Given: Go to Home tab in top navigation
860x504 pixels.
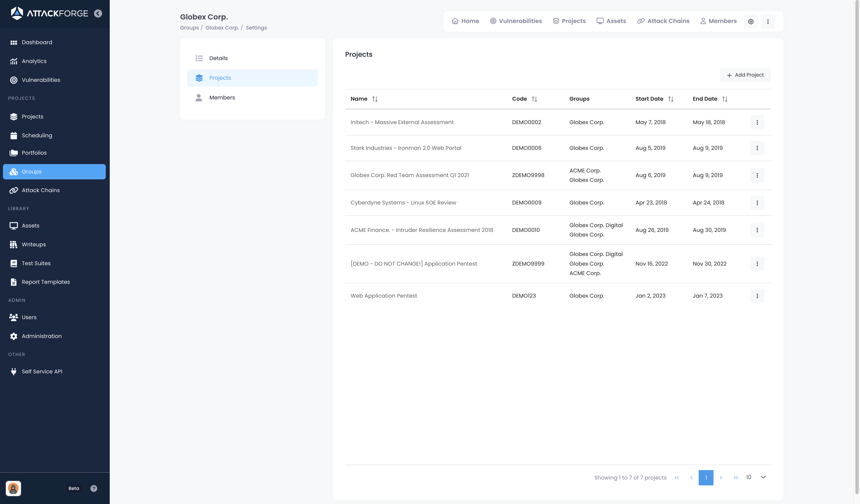Looking at the screenshot, I should point(465,21).
